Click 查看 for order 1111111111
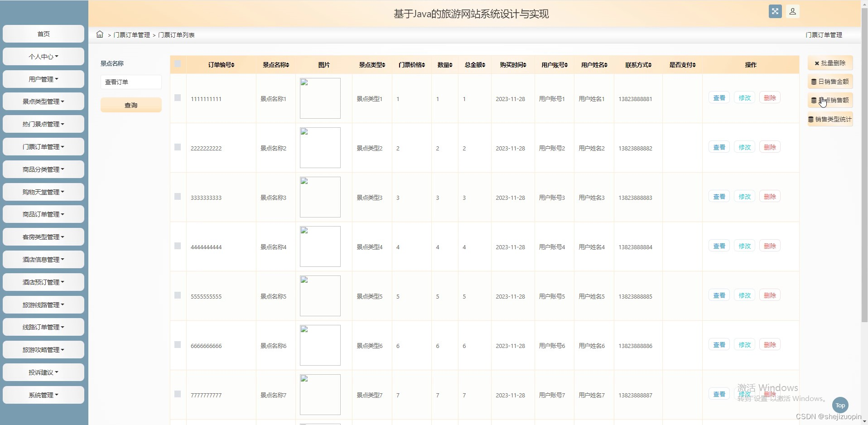Image resolution: width=868 pixels, height=425 pixels. (x=719, y=98)
